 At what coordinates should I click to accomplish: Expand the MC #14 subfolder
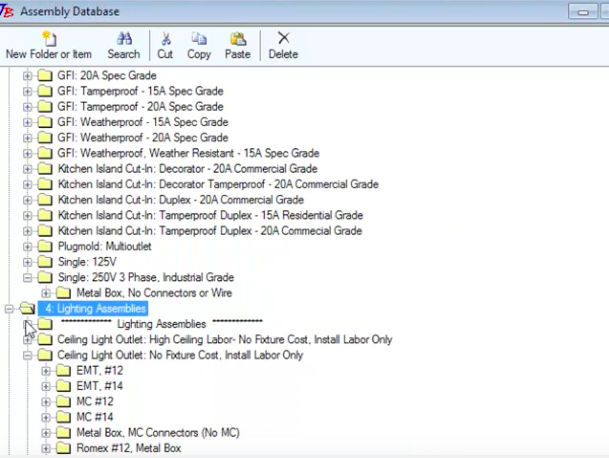46,417
